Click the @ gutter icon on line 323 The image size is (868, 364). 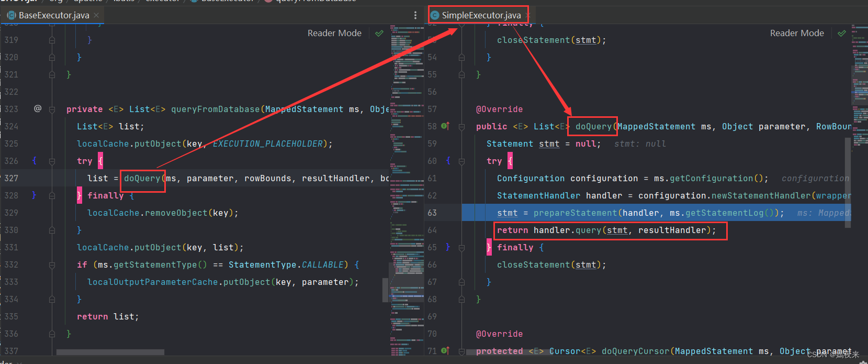pyautogui.click(x=38, y=108)
